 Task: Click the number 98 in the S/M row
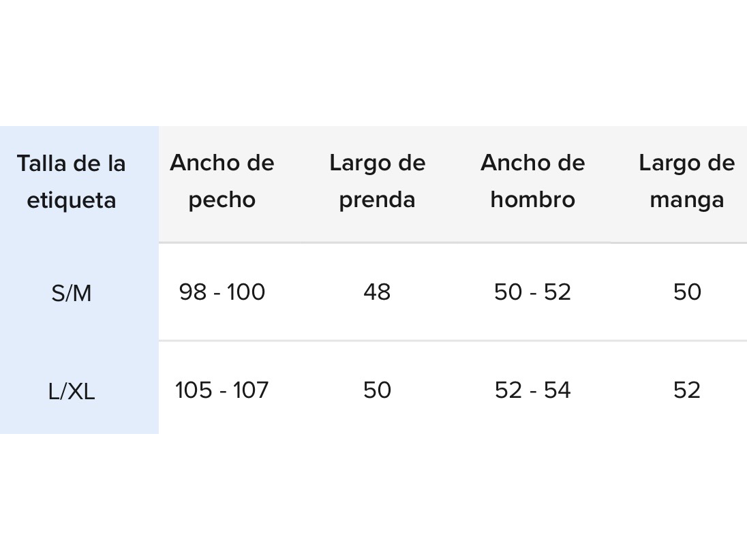tap(193, 292)
